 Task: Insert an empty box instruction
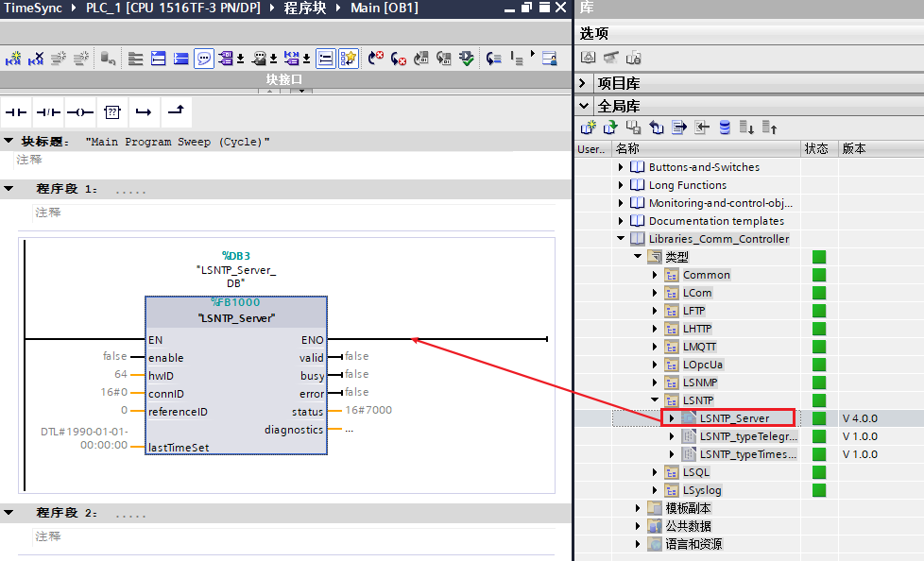(x=112, y=112)
